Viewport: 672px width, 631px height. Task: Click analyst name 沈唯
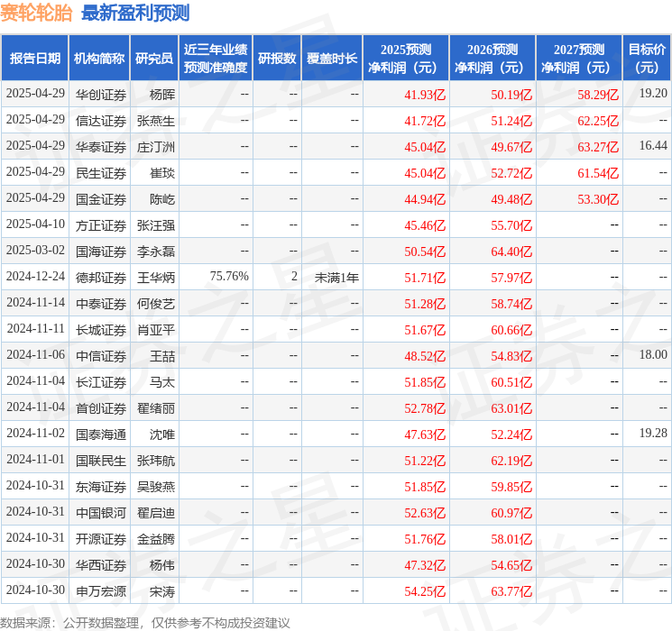point(162,434)
